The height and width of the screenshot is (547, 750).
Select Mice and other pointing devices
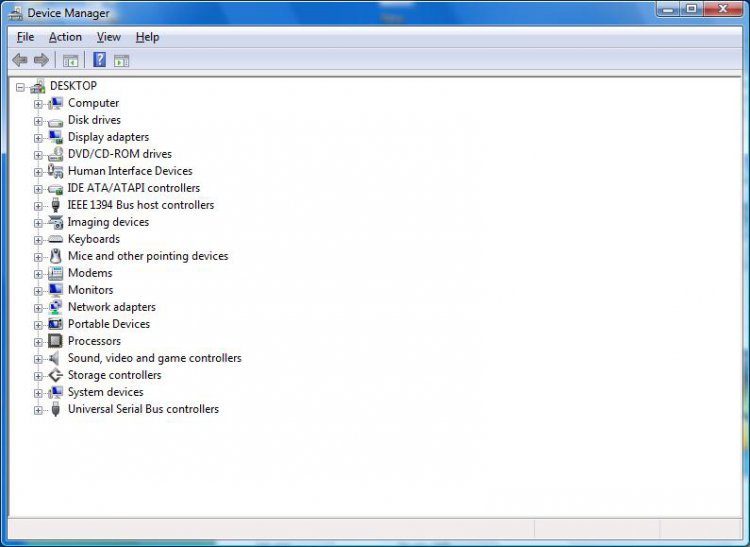(147, 256)
